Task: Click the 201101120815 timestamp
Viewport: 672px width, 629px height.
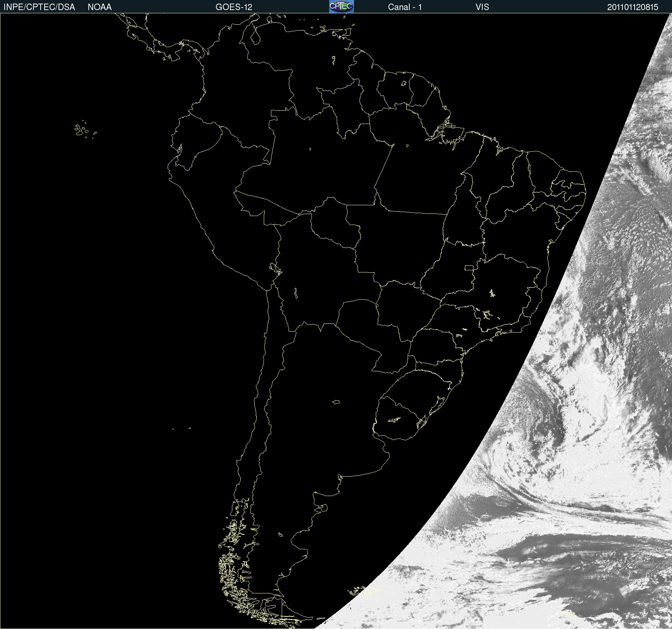Action: coord(633,7)
